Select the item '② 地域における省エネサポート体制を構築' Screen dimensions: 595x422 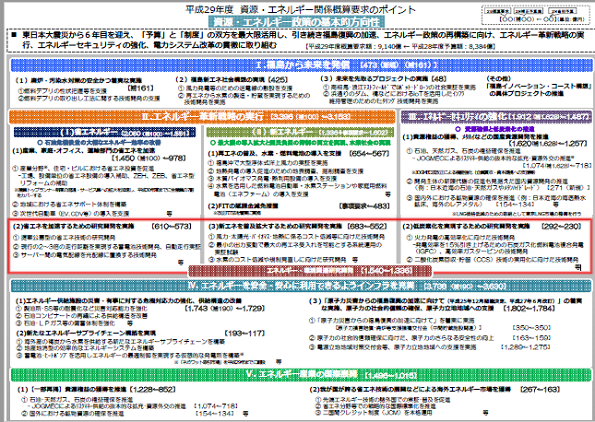coord(69,204)
